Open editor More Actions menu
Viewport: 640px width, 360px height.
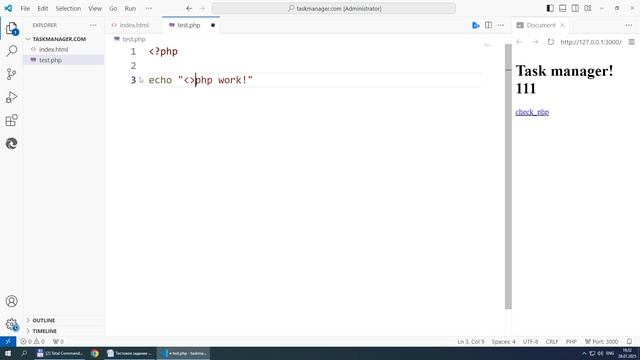[x=501, y=25]
